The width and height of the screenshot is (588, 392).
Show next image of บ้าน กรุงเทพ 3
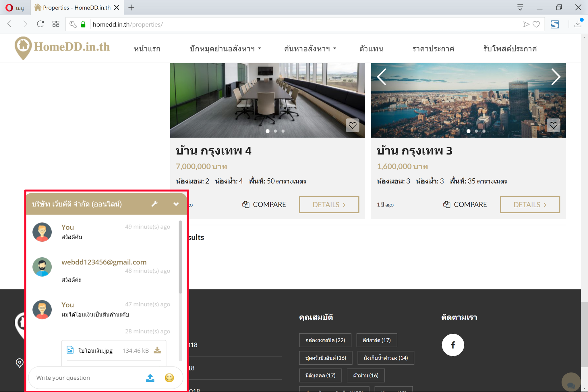(556, 77)
